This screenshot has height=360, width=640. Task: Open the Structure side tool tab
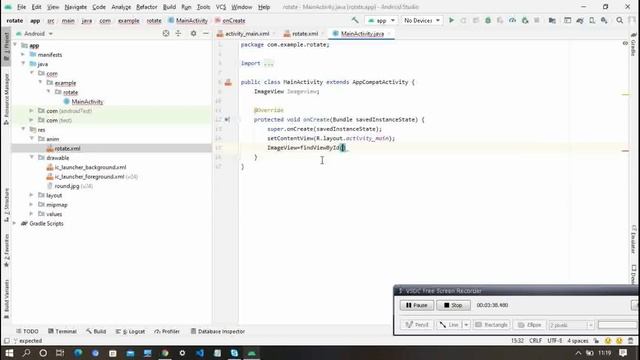click(6, 205)
